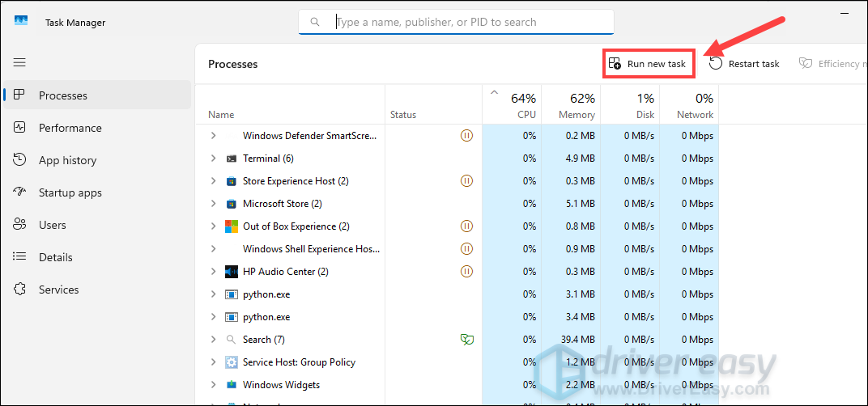Open the Users page
The width and height of the screenshot is (868, 406).
pyautogui.click(x=97, y=225)
